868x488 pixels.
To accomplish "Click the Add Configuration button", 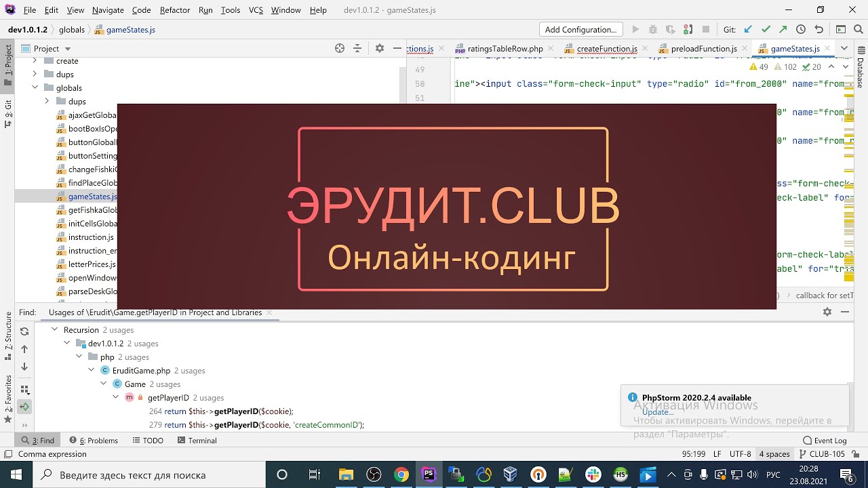I will click(581, 30).
